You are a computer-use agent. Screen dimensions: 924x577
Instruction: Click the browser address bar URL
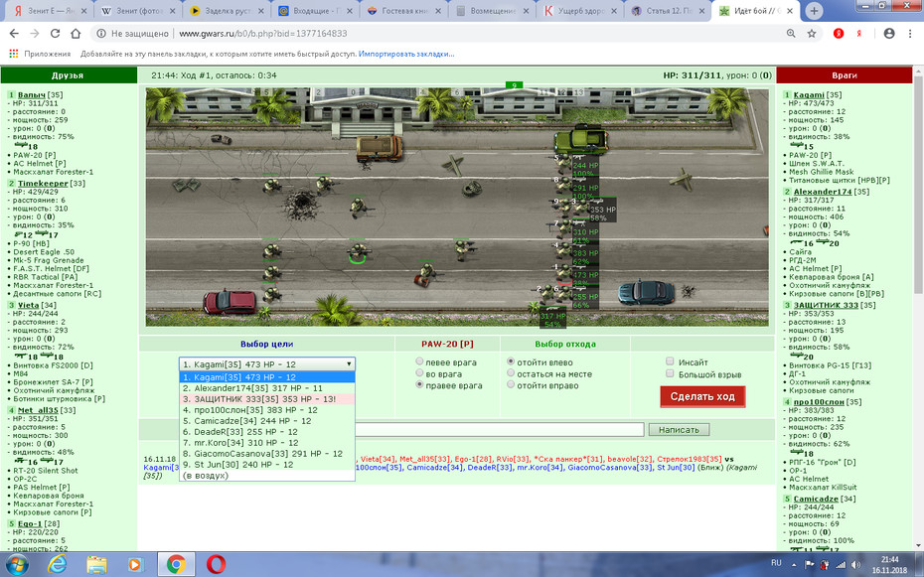(x=263, y=34)
